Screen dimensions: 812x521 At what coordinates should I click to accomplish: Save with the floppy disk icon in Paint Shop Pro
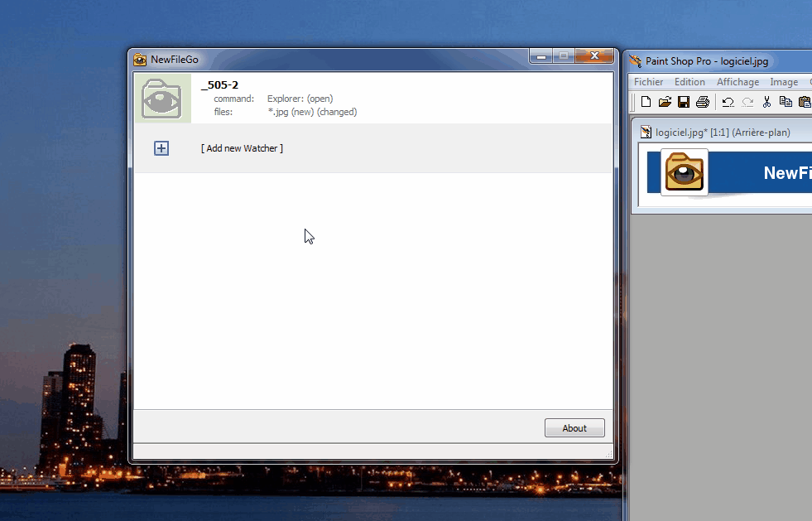pyautogui.click(x=684, y=102)
